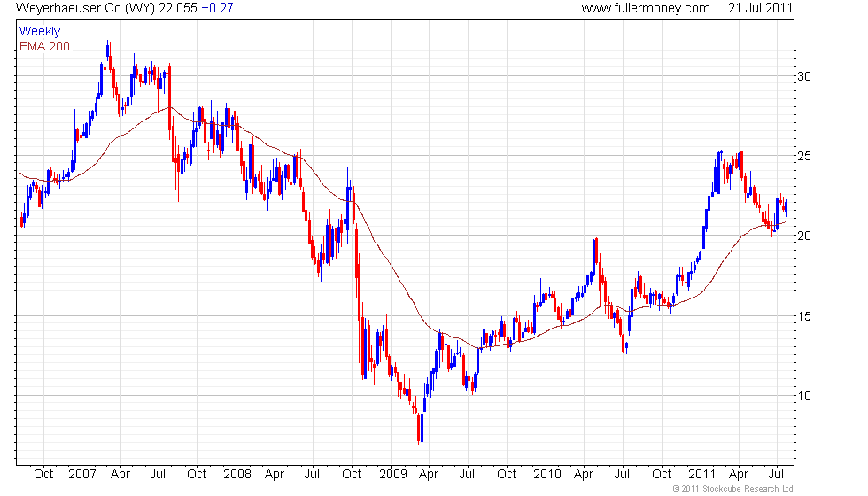Click the +0.27 price change value
The height and width of the screenshot is (496, 868).
click(x=218, y=8)
